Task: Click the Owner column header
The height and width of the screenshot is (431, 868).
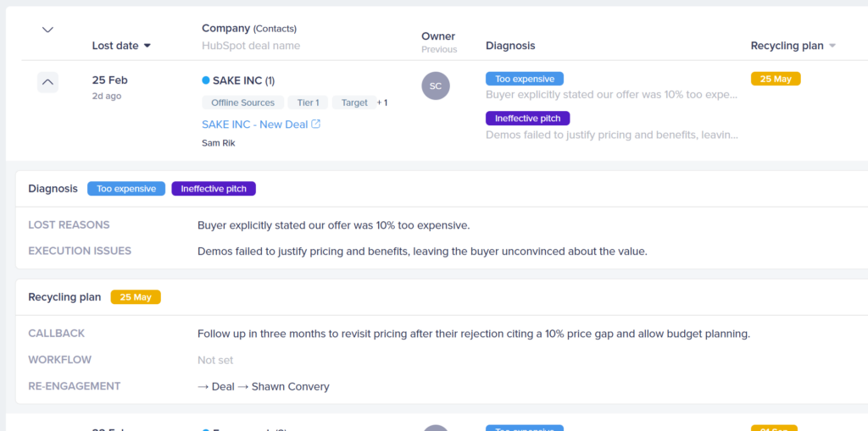Action: pyautogui.click(x=438, y=36)
